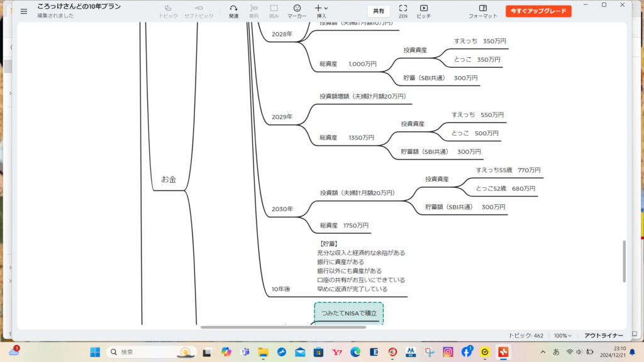This screenshot has height=362, width=644.
Task: Open the notification bell in the tray
Action: coord(633,352)
